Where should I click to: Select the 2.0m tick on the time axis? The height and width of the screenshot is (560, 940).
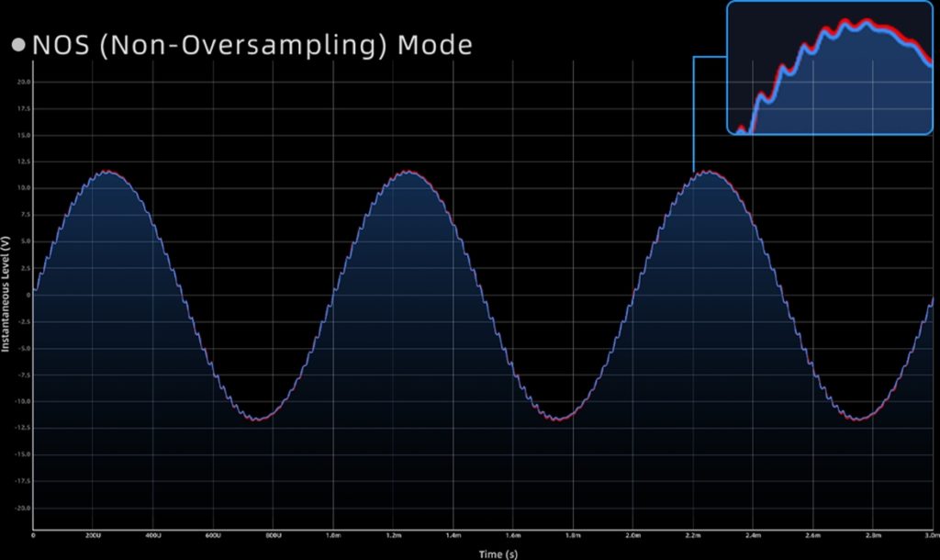click(x=632, y=534)
